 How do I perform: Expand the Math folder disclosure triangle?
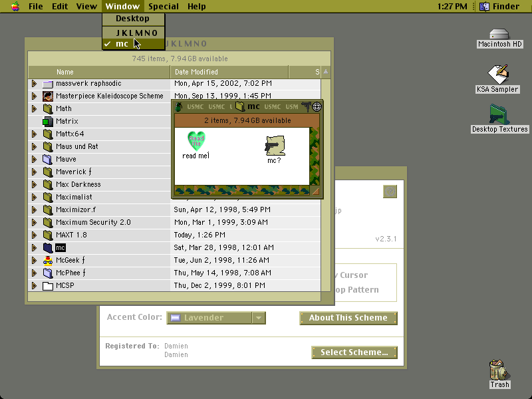pyautogui.click(x=34, y=108)
